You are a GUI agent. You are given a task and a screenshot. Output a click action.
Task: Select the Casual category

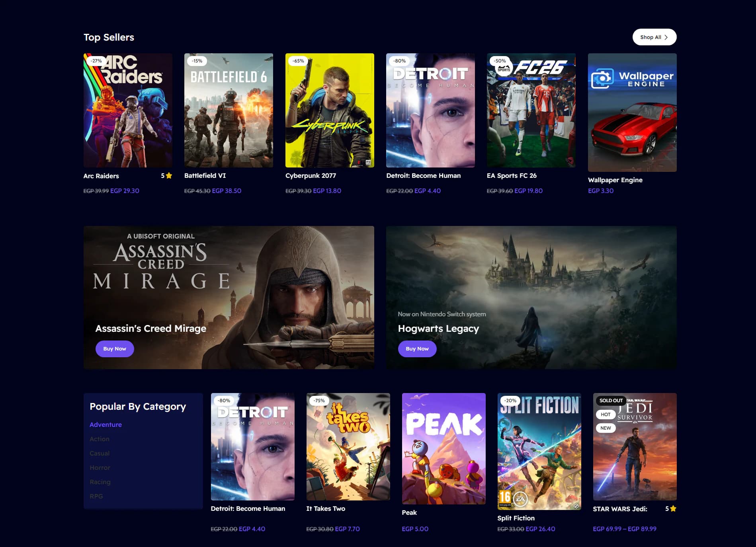click(100, 453)
